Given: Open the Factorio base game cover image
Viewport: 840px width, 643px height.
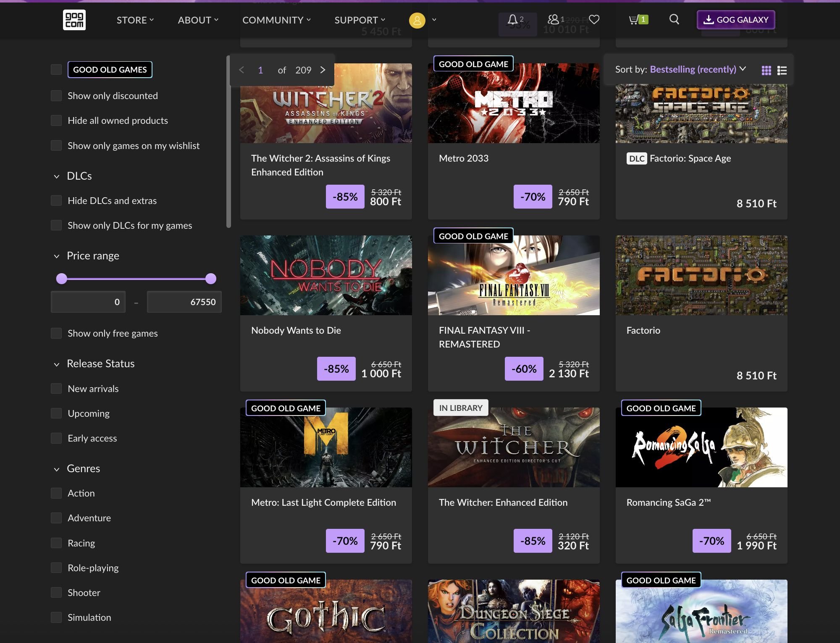Looking at the screenshot, I should tap(701, 275).
